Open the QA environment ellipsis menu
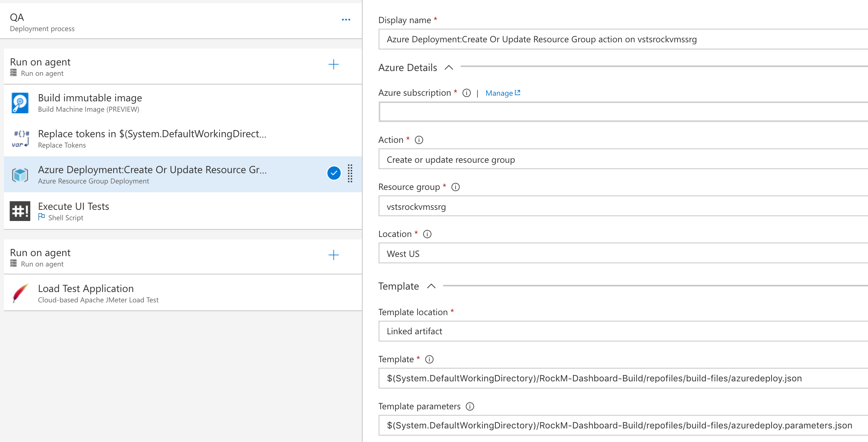Viewport: 868px width, 442px height. pyautogui.click(x=346, y=20)
